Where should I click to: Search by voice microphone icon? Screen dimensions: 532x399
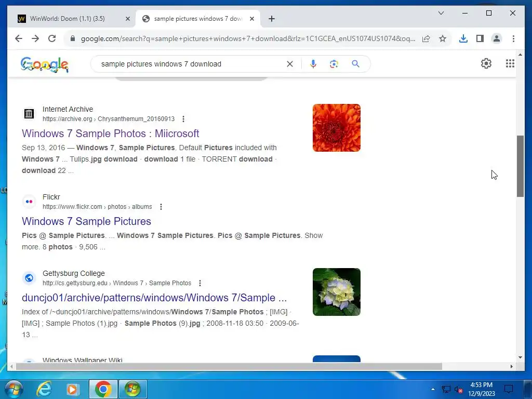pyautogui.click(x=313, y=64)
